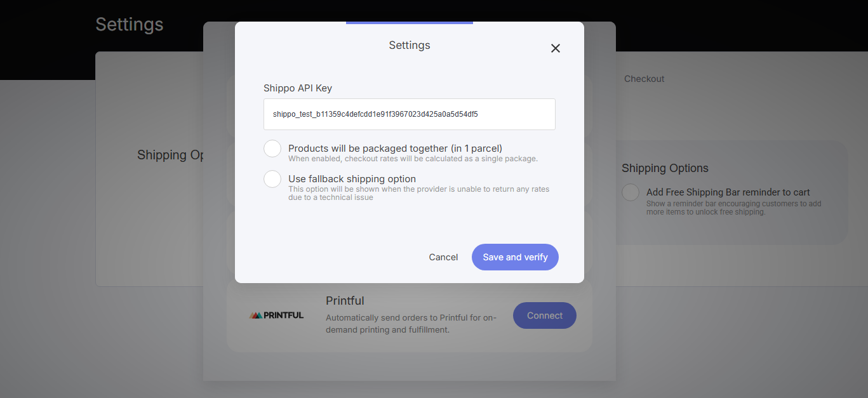Cancel the Shippo settings dialog
The width and height of the screenshot is (868, 398).
(443, 257)
